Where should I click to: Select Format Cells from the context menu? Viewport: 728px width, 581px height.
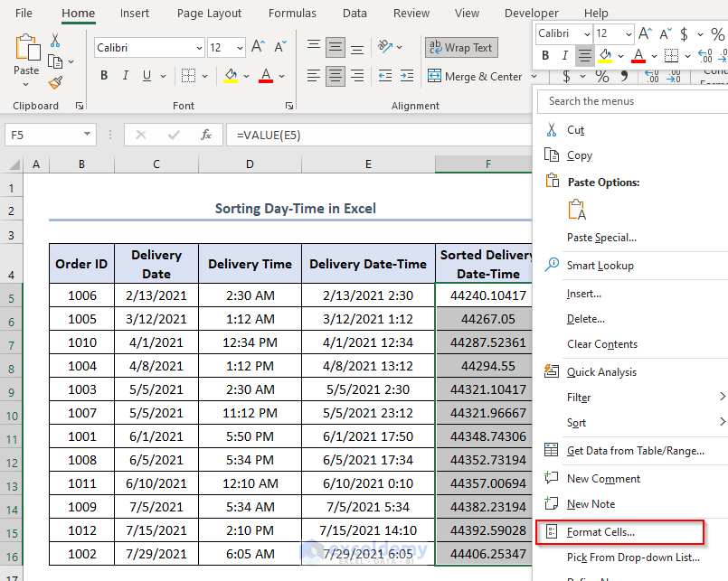pyautogui.click(x=600, y=532)
